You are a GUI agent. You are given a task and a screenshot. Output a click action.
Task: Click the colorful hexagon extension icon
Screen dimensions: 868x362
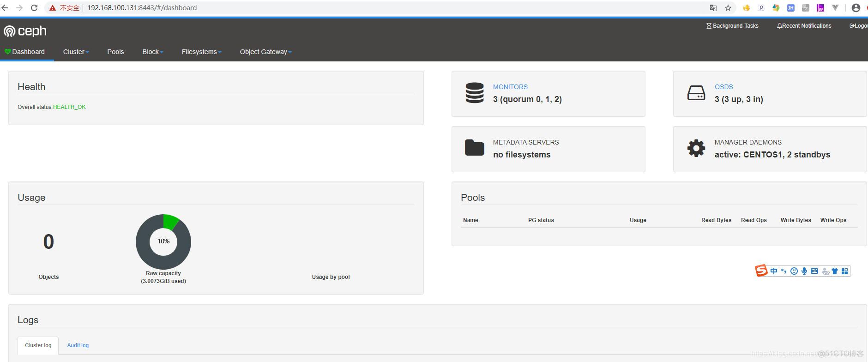[x=776, y=8]
